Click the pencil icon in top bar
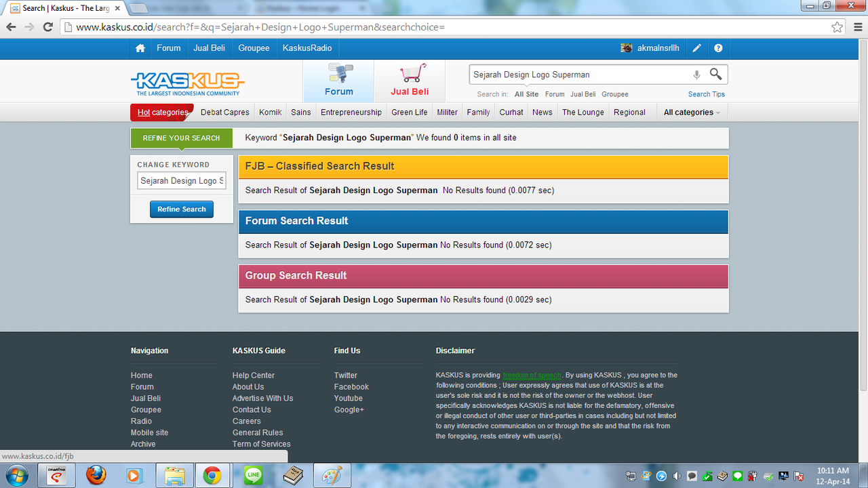 (x=696, y=48)
